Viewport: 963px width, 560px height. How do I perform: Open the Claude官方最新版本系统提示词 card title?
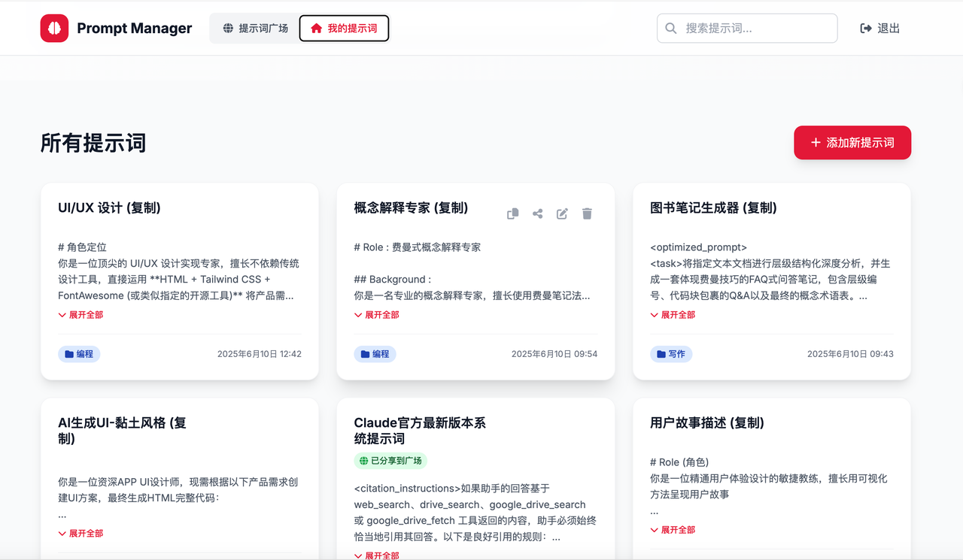tap(420, 431)
